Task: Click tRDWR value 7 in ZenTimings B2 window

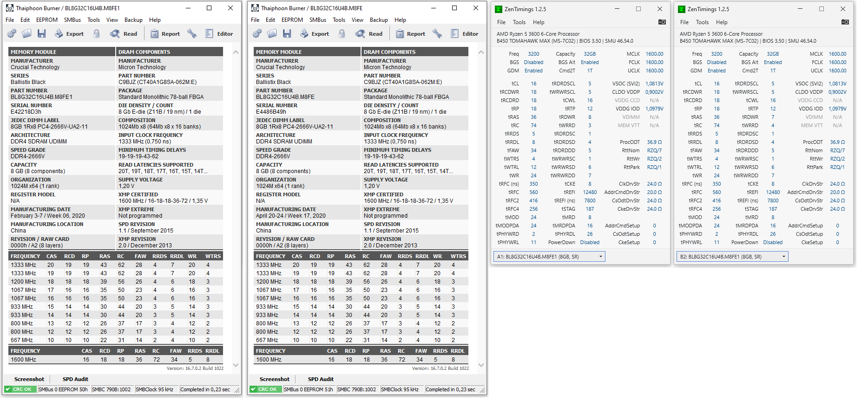Action: click(x=773, y=117)
